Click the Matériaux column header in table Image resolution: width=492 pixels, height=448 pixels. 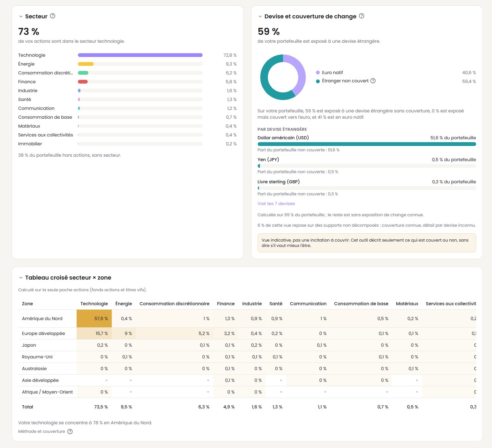coord(407,304)
